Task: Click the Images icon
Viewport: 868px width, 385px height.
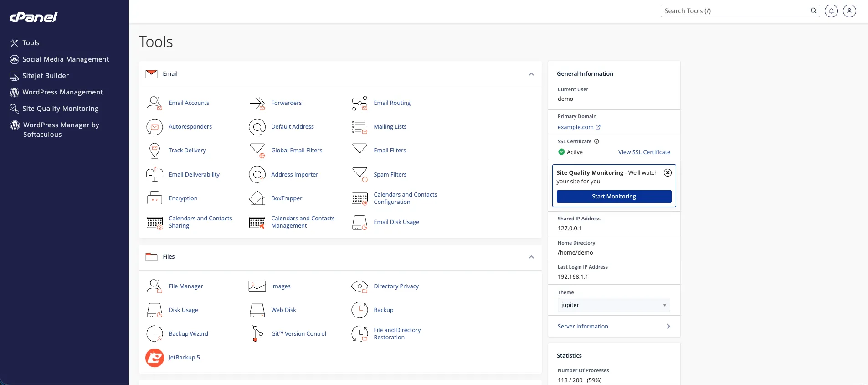Action: tap(257, 286)
